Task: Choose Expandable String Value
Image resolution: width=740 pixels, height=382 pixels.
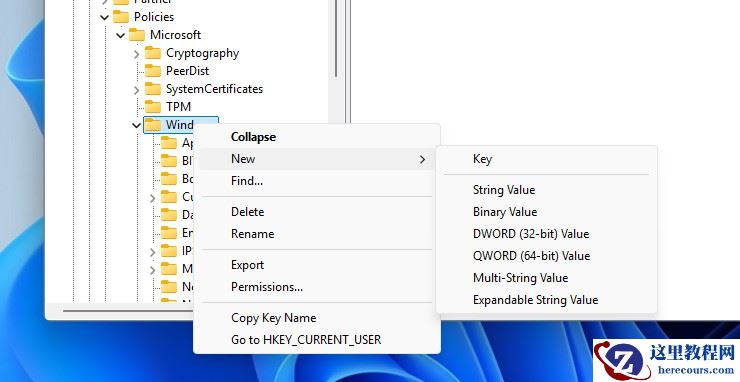Action: pos(546,300)
